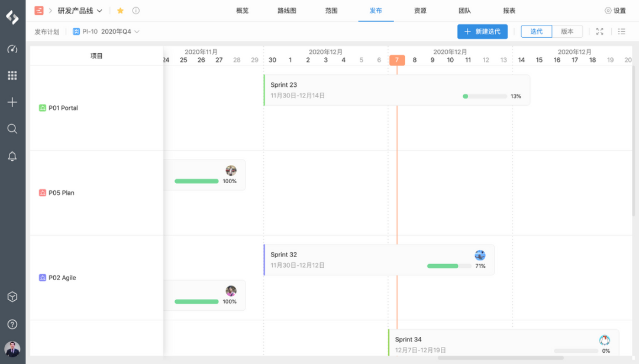Check notifications via the bell icon

point(12,155)
